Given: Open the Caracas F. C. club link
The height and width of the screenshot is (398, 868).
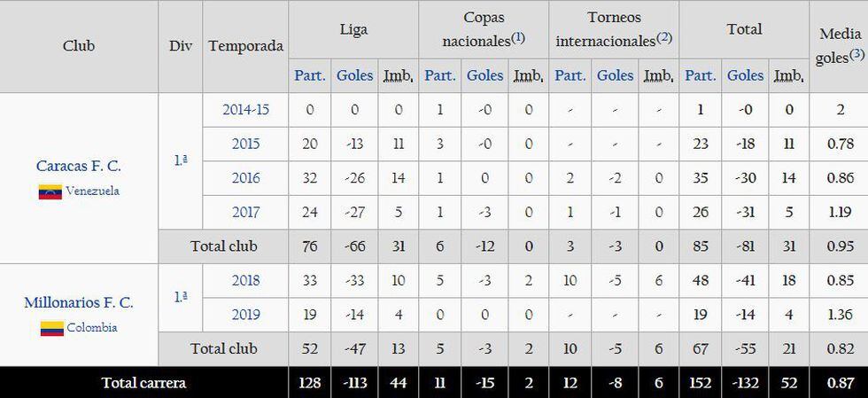Looking at the screenshot, I should [79, 166].
